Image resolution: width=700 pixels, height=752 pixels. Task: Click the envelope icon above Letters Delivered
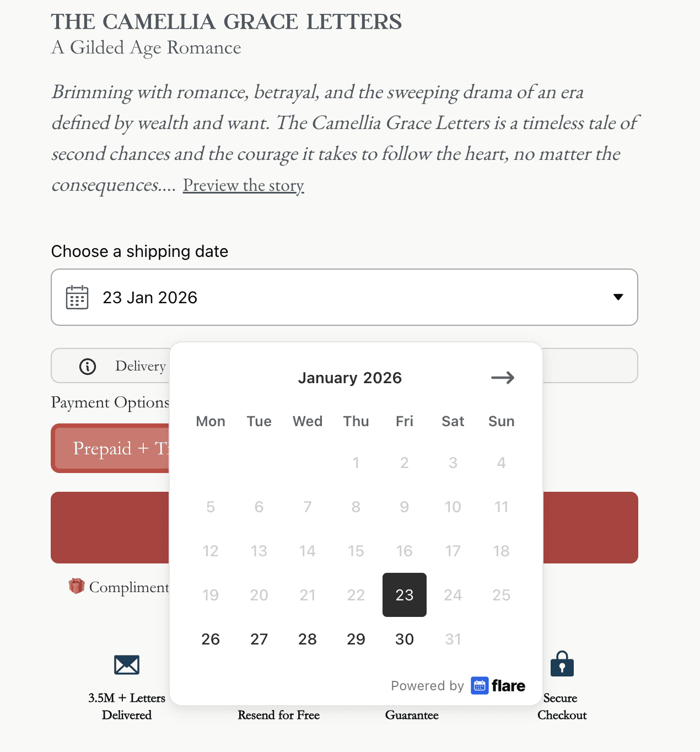click(x=126, y=664)
